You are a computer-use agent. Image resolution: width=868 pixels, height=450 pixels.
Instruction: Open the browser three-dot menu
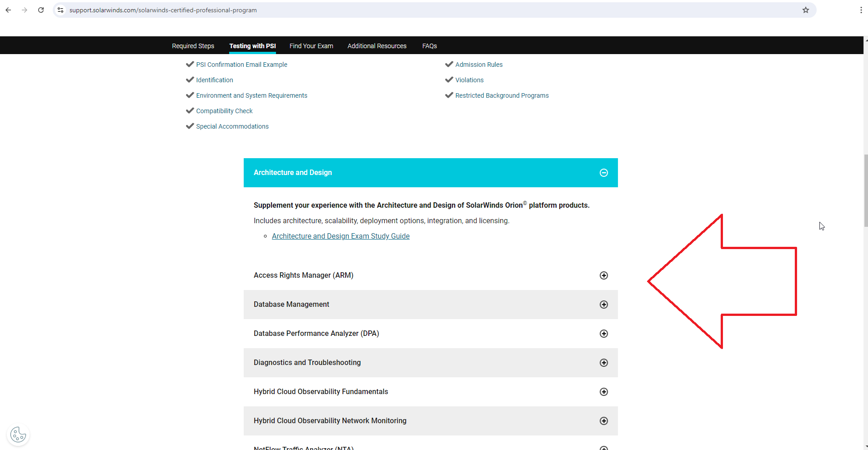click(x=861, y=10)
